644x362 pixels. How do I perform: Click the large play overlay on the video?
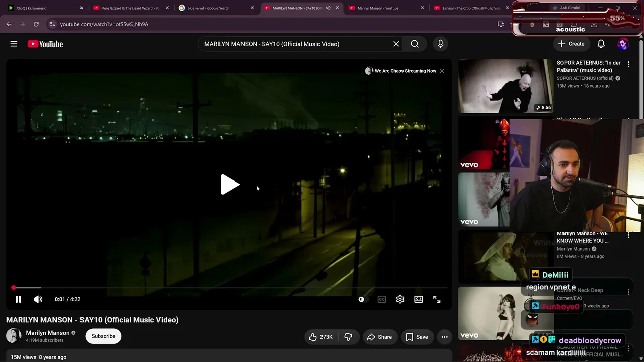tap(230, 185)
